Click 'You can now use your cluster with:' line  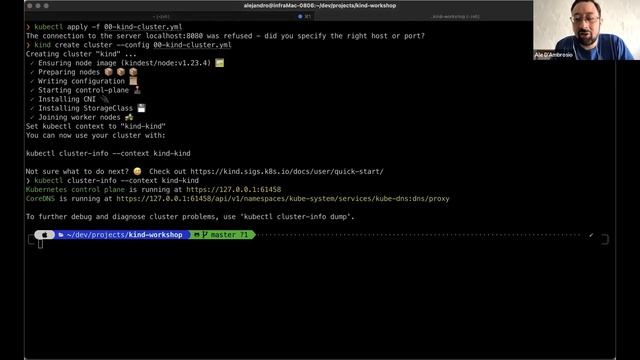[x=96, y=135]
